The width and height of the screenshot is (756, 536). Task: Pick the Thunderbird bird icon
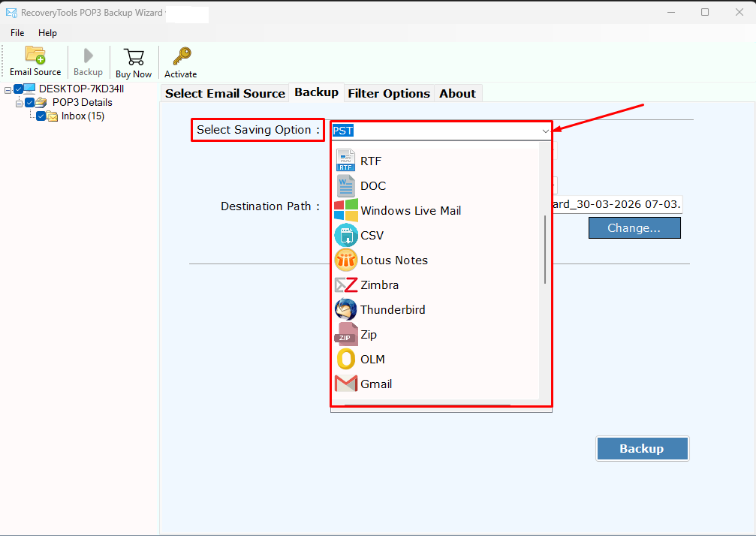(345, 309)
